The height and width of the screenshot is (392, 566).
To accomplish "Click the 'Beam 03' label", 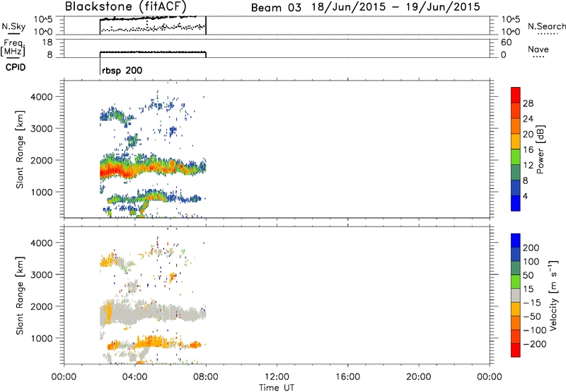I will click(x=276, y=8).
